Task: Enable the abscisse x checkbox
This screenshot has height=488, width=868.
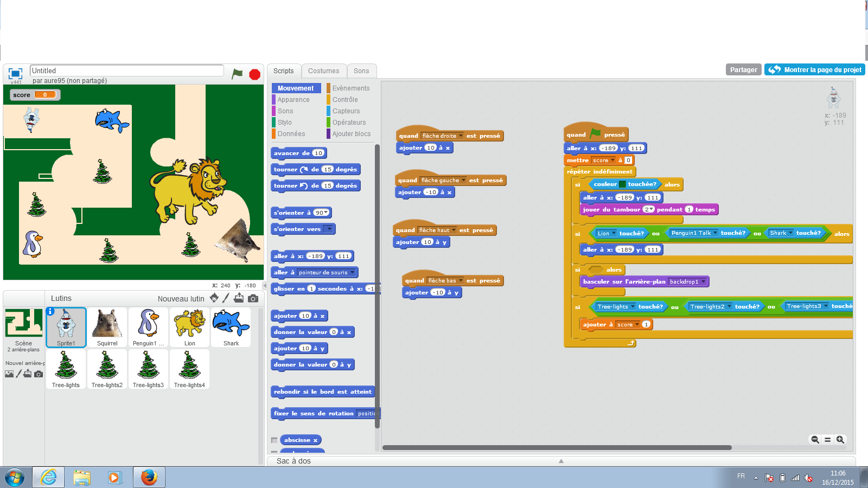Action: 275,440
